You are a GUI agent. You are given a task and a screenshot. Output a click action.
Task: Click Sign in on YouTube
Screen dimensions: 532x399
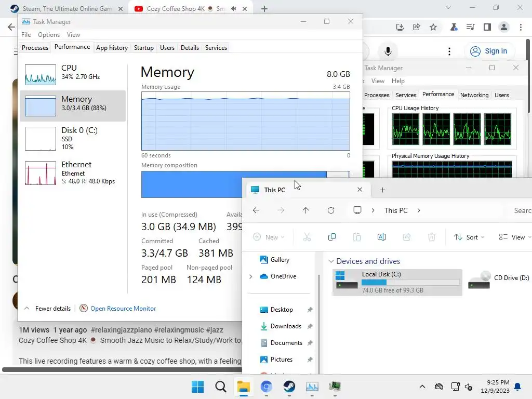(489, 51)
